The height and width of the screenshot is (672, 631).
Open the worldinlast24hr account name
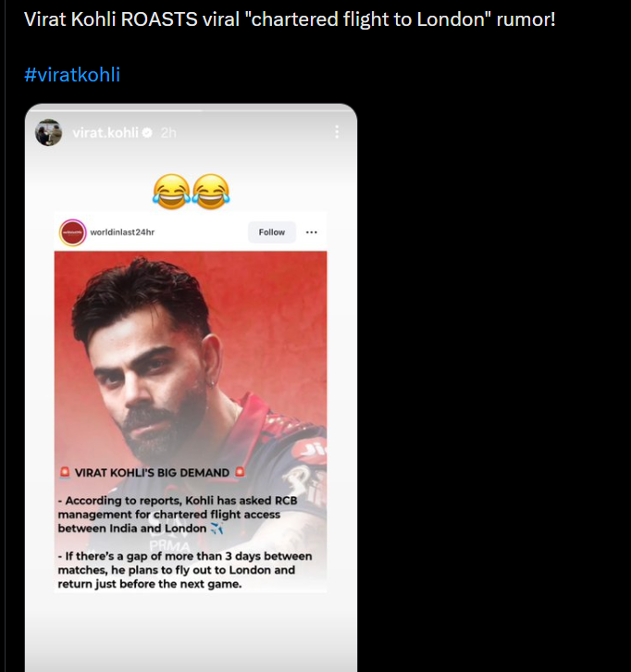click(122, 232)
